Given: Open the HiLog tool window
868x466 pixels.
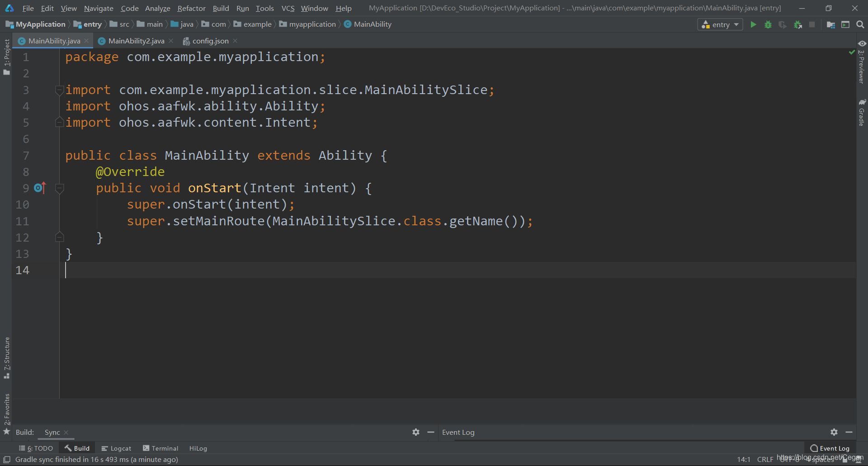Looking at the screenshot, I should 198,448.
